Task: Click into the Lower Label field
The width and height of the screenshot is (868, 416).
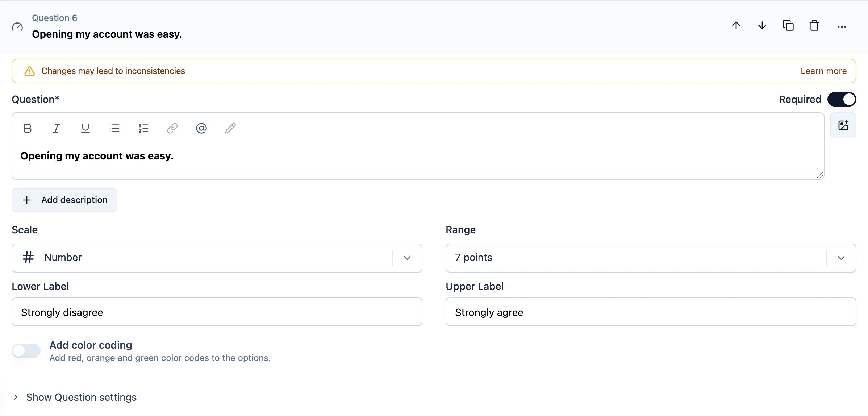Action: click(x=217, y=312)
